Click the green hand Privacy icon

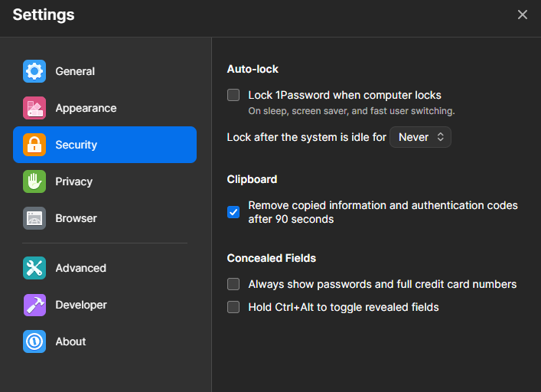click(x=34, y=181)
